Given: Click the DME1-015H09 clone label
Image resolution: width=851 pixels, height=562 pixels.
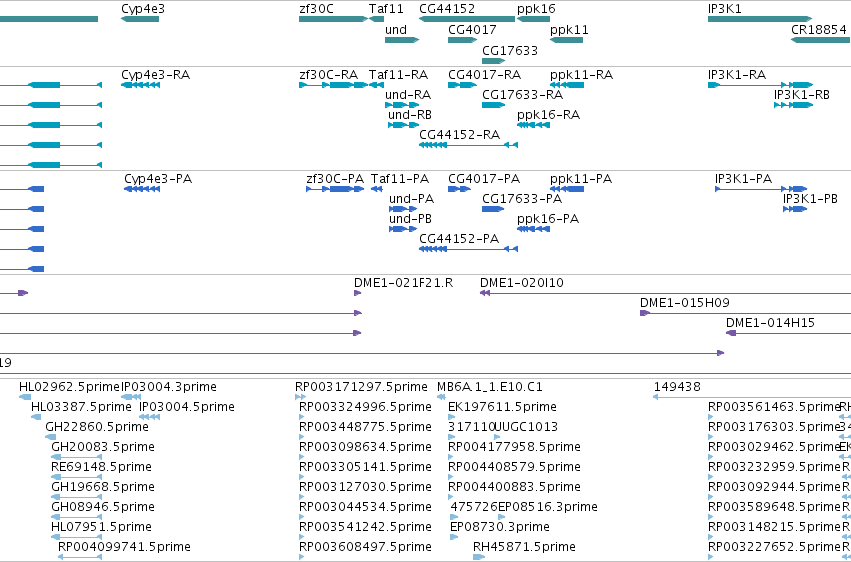Looking at the screenshot, I should tap(685, 303).
